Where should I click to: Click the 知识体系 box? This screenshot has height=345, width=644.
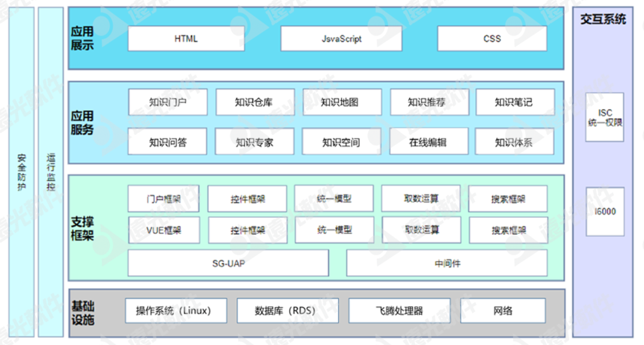click(515, 142)
